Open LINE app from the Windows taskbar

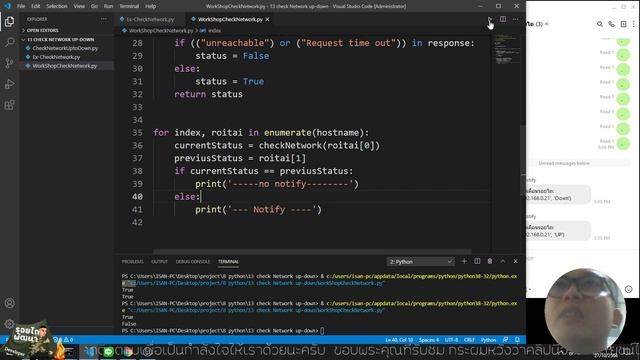coord(108,352)
